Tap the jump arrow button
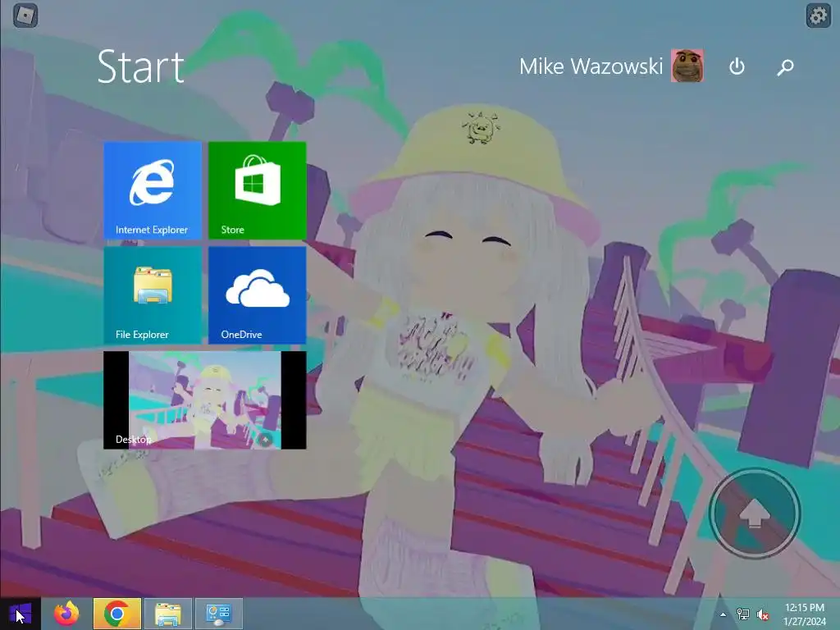 coord(755,513)
